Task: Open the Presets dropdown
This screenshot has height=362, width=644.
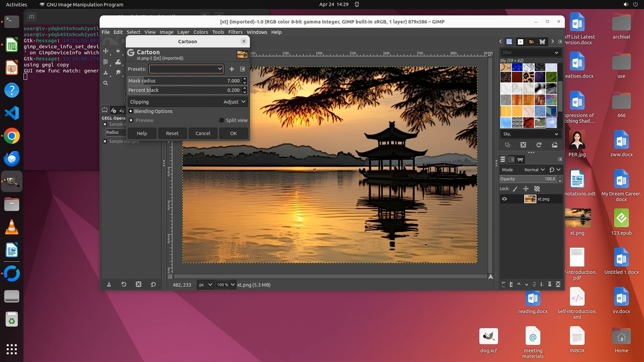Action: coord(186,69)
